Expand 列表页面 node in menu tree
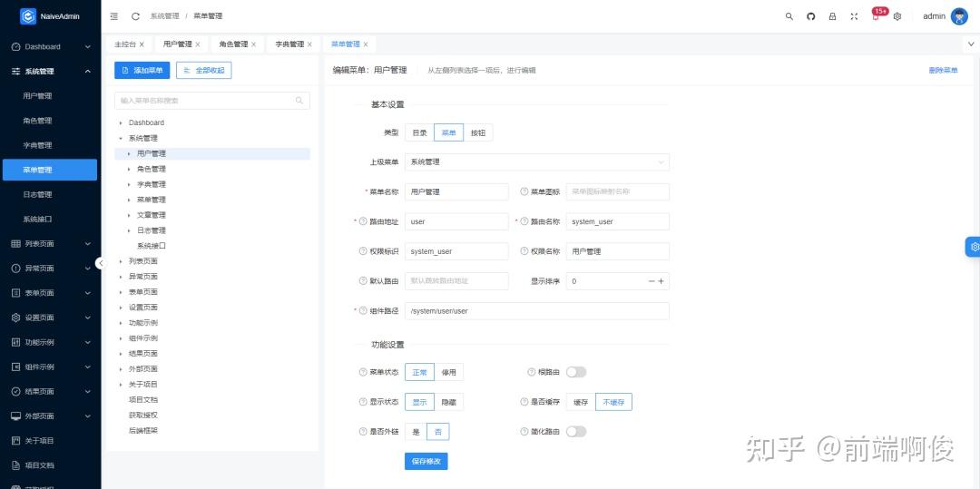 [122, 261]
